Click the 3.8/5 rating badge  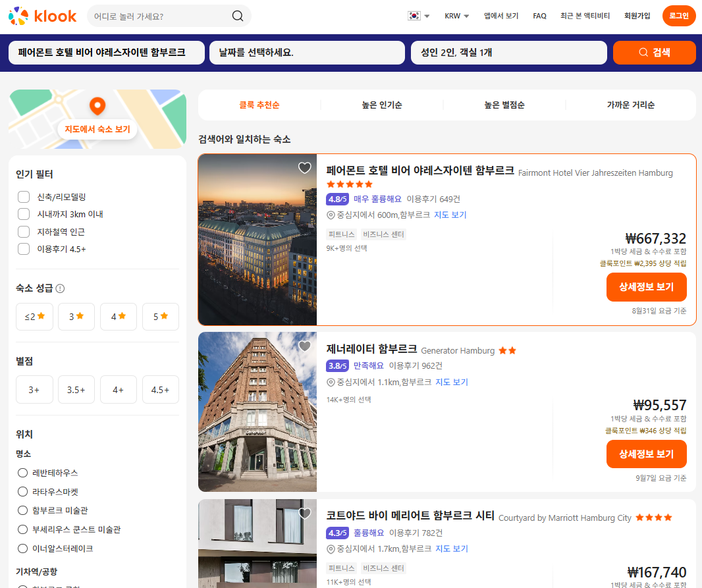(x=338, y=366)
